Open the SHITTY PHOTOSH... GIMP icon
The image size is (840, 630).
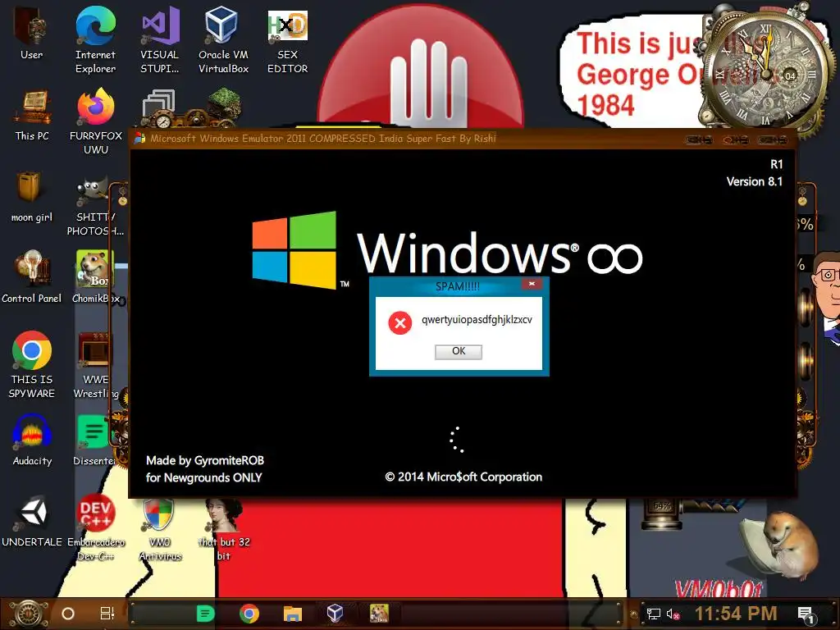(x=95, y=208)
